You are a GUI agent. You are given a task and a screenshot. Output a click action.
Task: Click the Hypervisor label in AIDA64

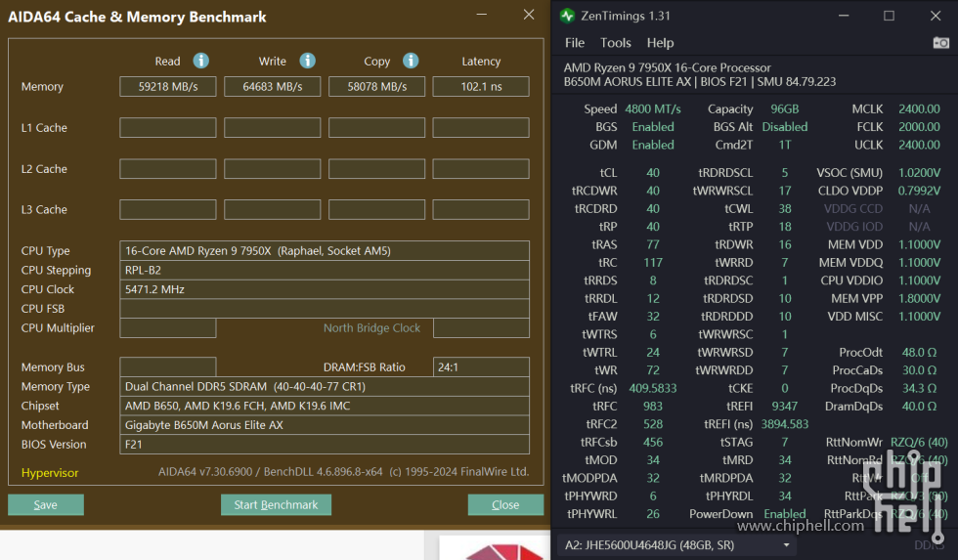(50, 473)
